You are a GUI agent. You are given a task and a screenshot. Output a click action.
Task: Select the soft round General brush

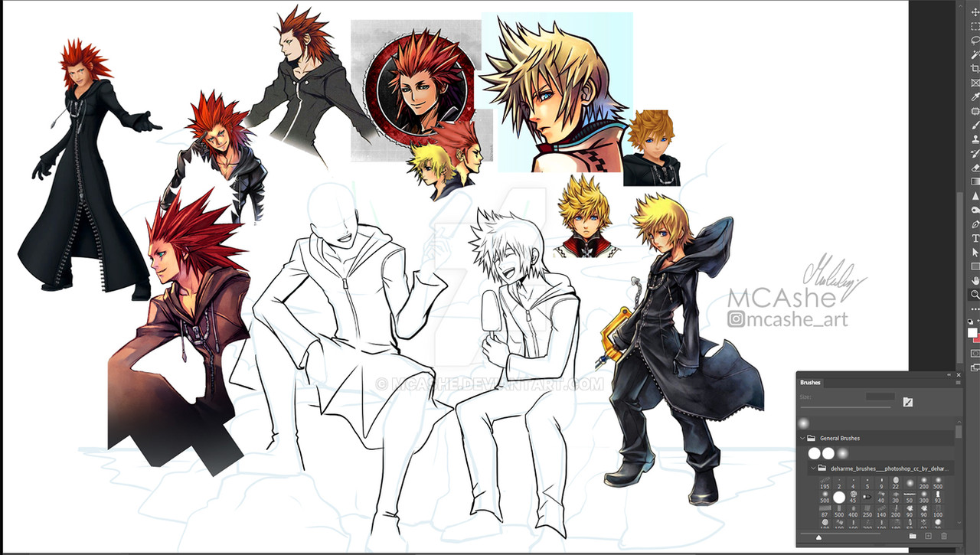point(843,453)
